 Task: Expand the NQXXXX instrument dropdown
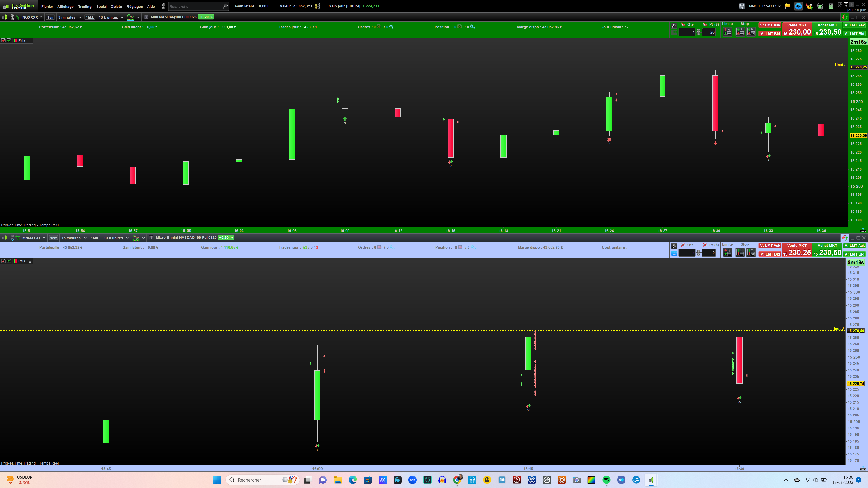(41, 17)
